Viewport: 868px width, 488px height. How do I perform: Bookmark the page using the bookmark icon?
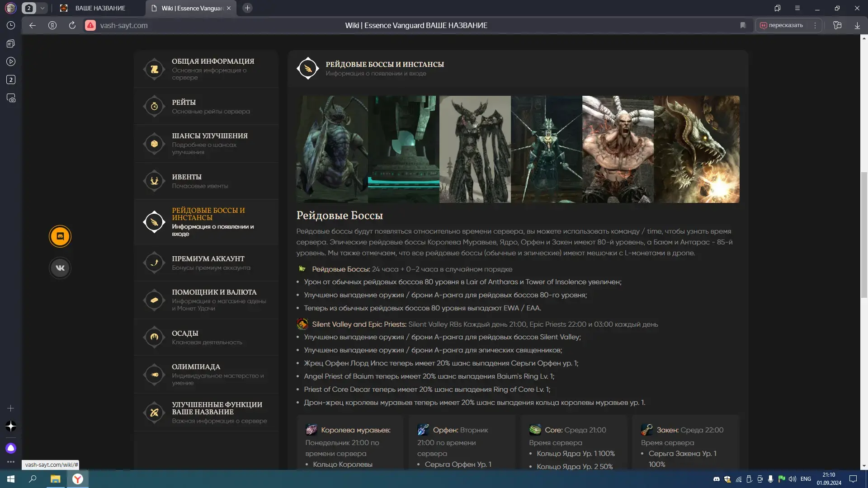743,25
